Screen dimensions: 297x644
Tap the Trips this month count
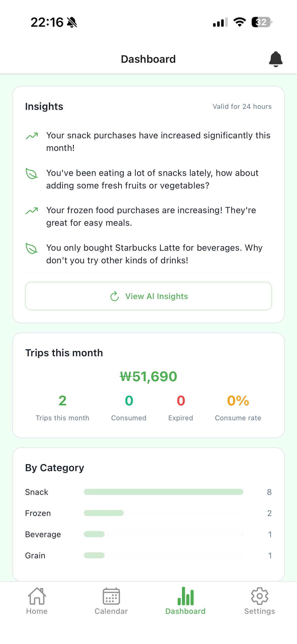click(62, 401)
